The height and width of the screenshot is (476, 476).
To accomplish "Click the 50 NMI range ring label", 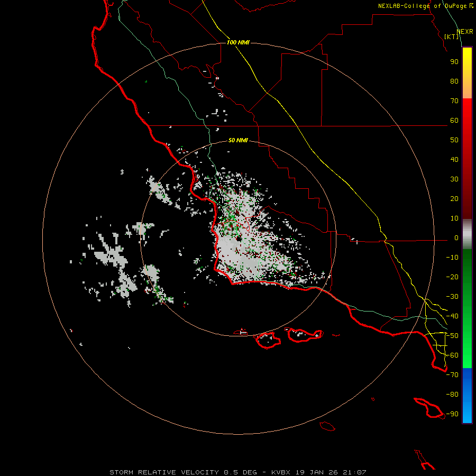I will (238, 140).
